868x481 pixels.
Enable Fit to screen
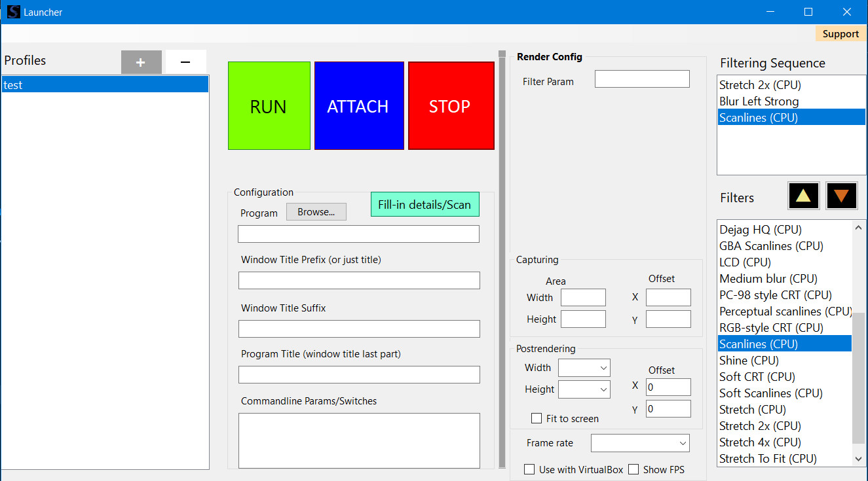pos(537,418)
